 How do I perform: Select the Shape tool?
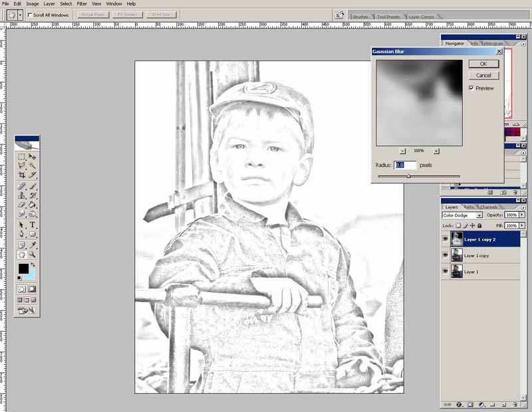click(x=32, y=234)
